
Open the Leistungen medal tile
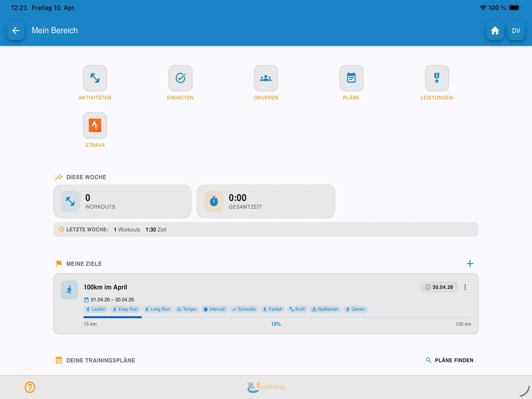437,78
